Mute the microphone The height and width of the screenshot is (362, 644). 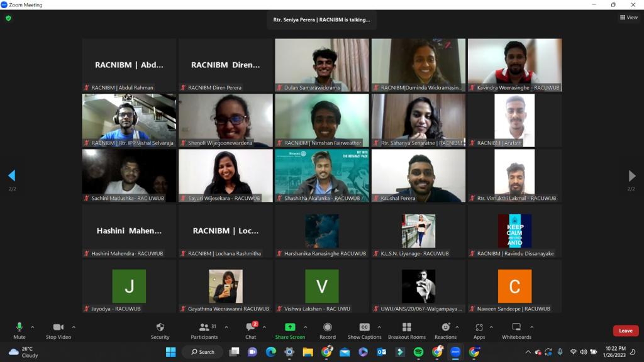point(19,331)
